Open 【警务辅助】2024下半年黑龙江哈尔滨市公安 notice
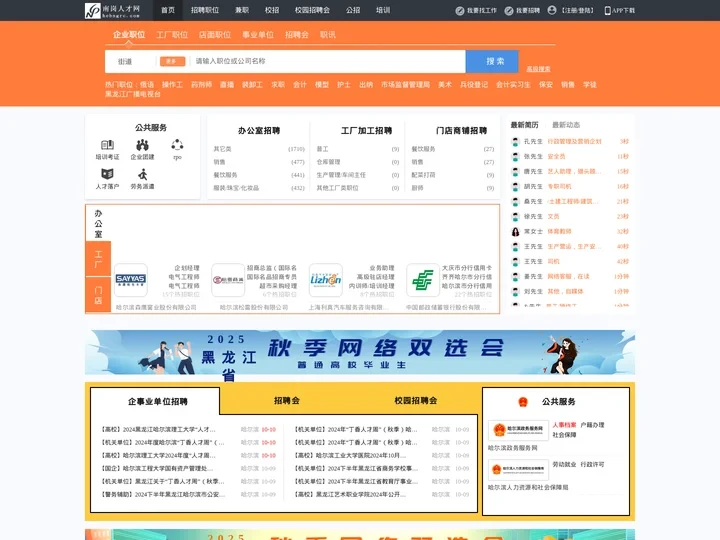This screenshot has width=720, height=540. tap(163, 495)
